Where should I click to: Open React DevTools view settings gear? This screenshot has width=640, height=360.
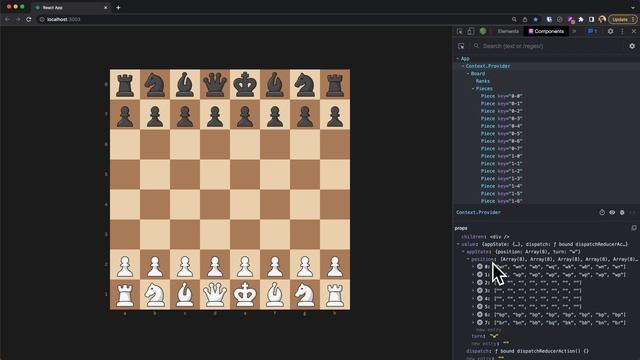(x=632, y=46)
